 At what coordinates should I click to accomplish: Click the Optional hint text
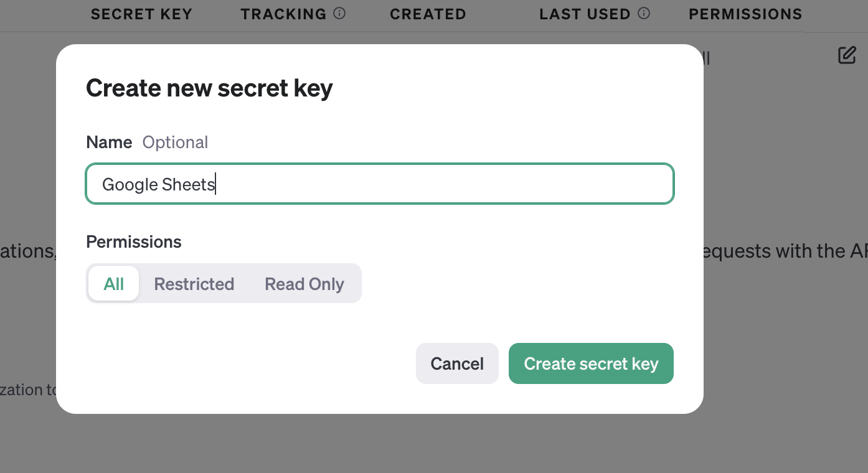point(175,142)
